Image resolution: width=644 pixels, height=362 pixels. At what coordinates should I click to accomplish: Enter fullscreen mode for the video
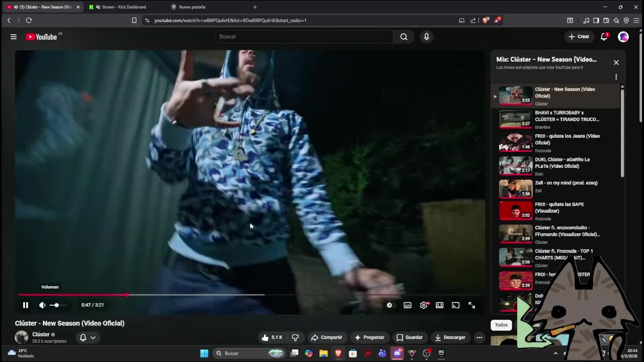[471, 305]
